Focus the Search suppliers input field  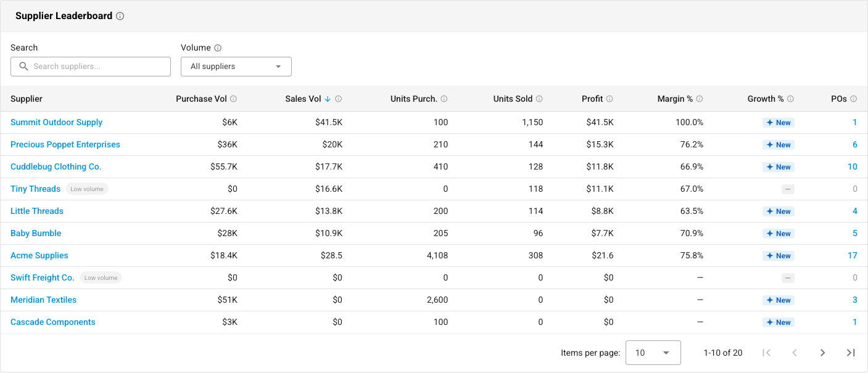pyautogui.click(x=91, y=67)
